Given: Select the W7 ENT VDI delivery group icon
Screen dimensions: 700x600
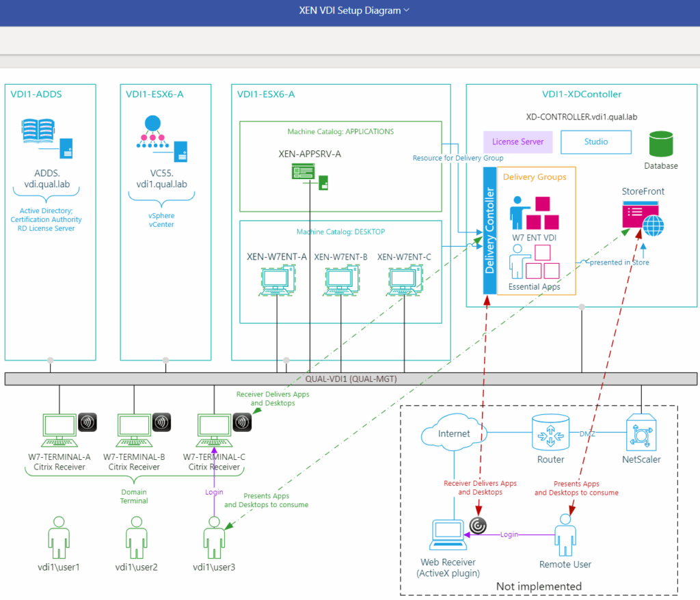Looking at the screenshot, I should 535,213.
